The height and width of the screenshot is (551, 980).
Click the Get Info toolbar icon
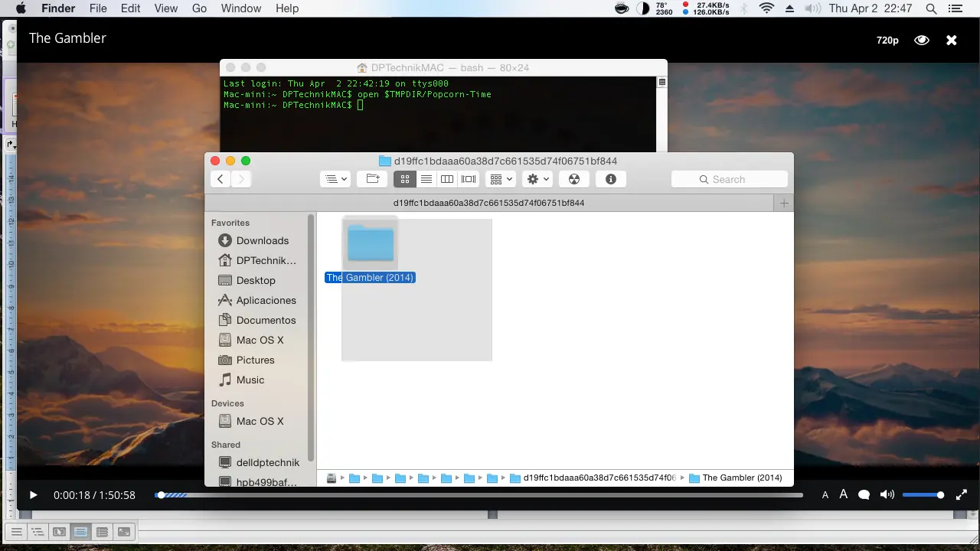click(611, 179)
